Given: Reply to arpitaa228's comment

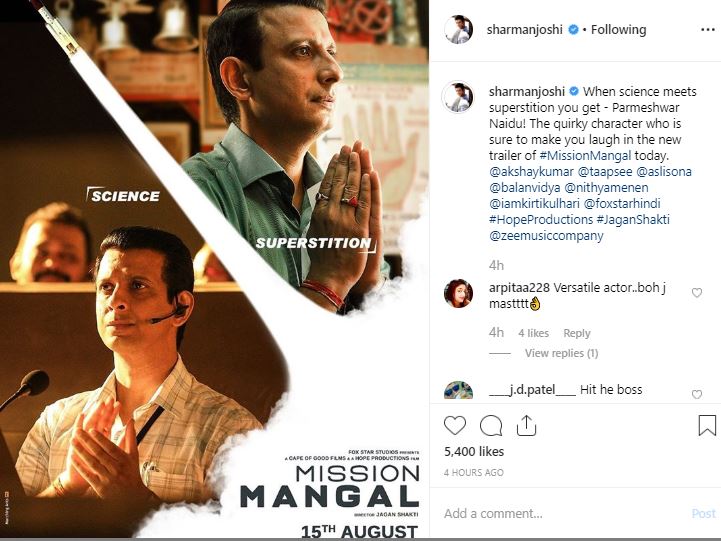Looking at the screenshot, I should pos(577,333).
